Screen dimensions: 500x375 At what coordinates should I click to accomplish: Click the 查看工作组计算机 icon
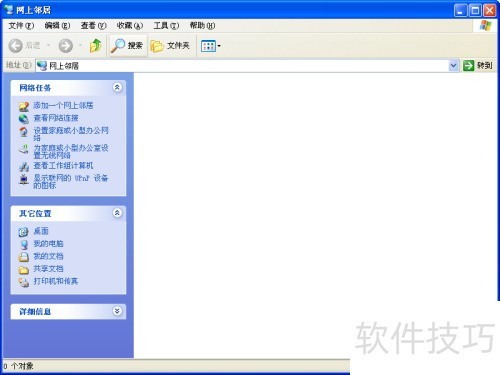pyautogui.click(x=24, y=166)
